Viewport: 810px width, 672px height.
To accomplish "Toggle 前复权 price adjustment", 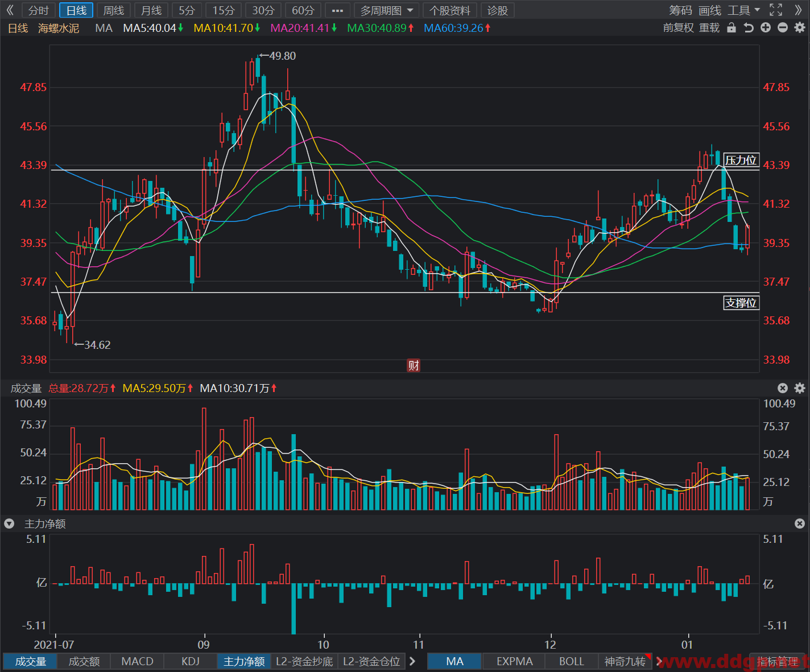I will pos(679,28).
